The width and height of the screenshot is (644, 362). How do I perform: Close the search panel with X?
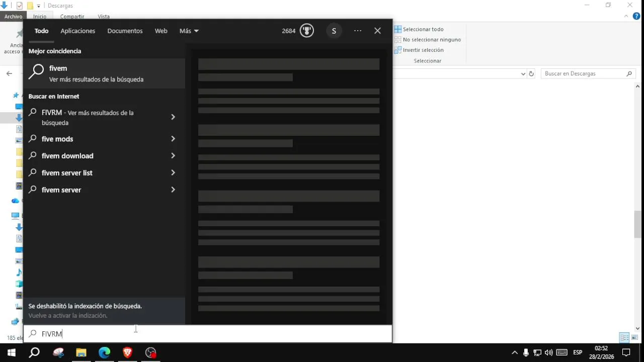click(x=377, y=31)
